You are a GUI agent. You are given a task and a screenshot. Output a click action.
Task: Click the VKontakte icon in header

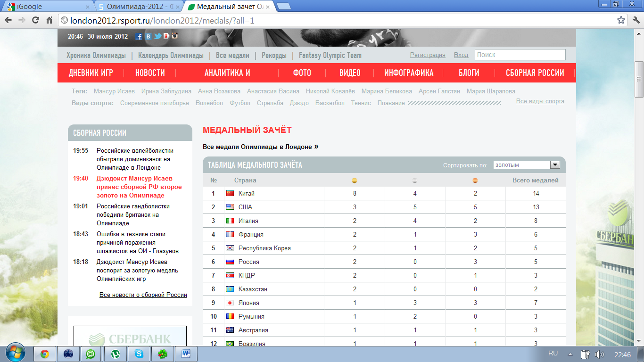click(x=148, y=36)
